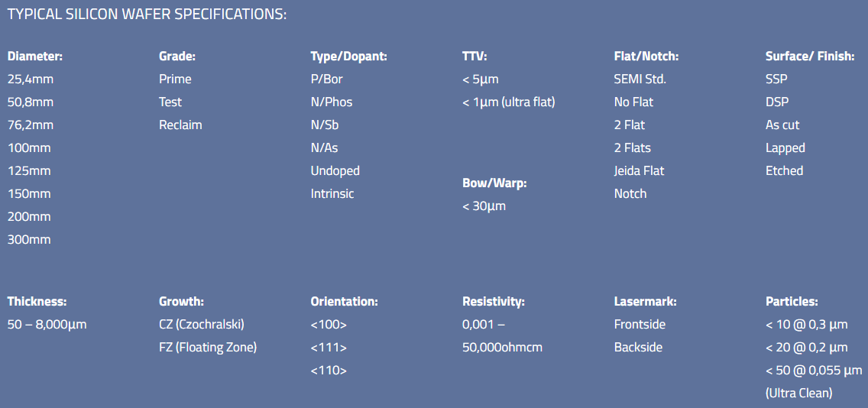The image size is (868, 408).
Task: Click the '< 1µm (ultra flat)' TTV value
Action: coord(508,102)
